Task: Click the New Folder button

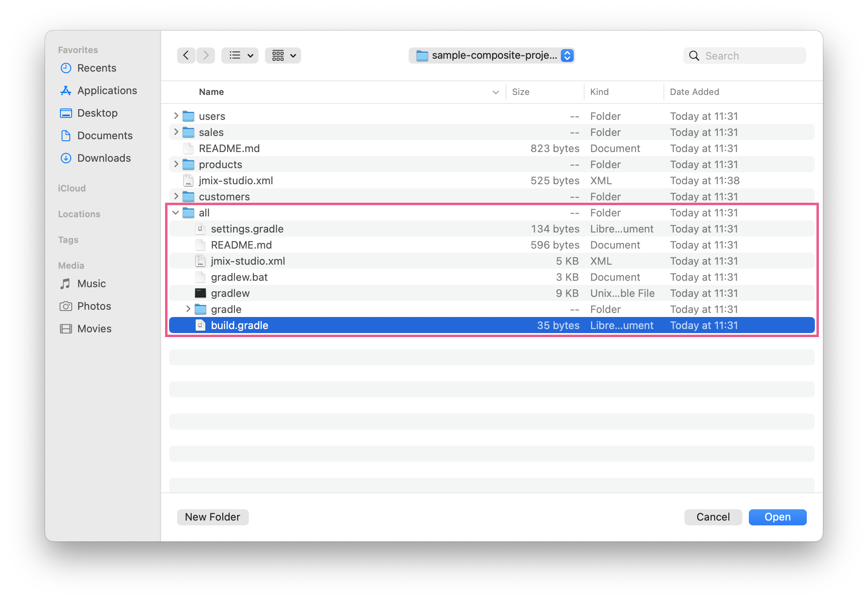Action: [x=213, y=517]
